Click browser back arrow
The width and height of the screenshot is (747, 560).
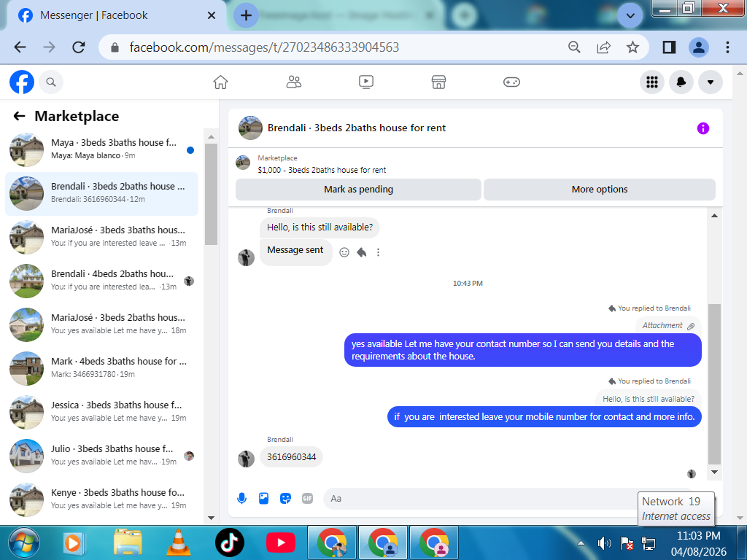pos(20,47)
